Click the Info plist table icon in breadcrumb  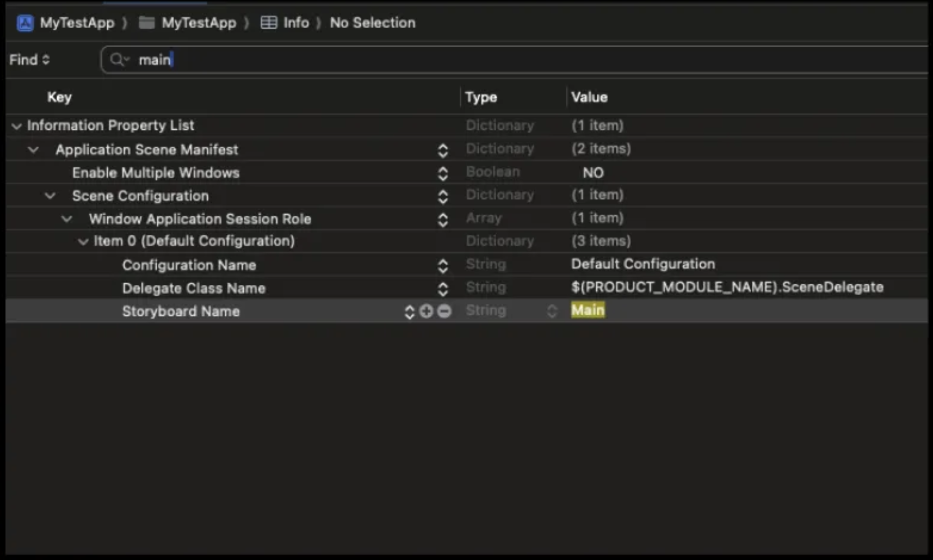pyautogui.click(x=269, y=22)
